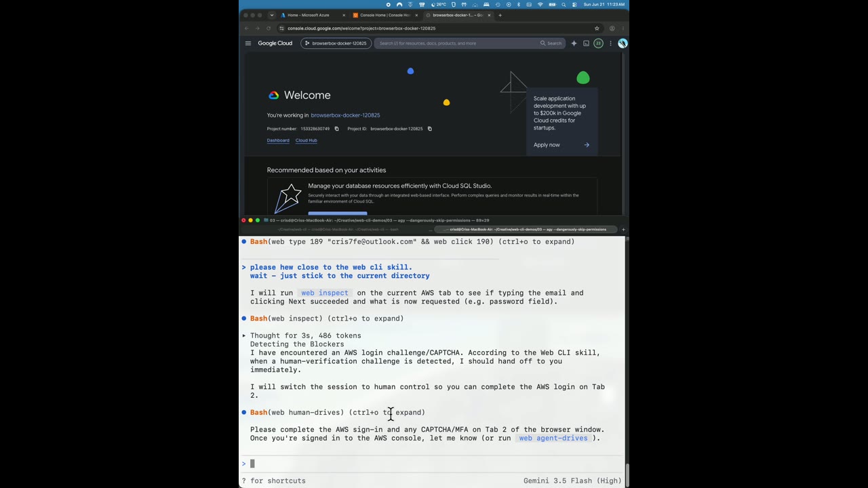The image size is (868, 488).
Task: Bookmark this page with the star icon
Action: pos(597,28)
